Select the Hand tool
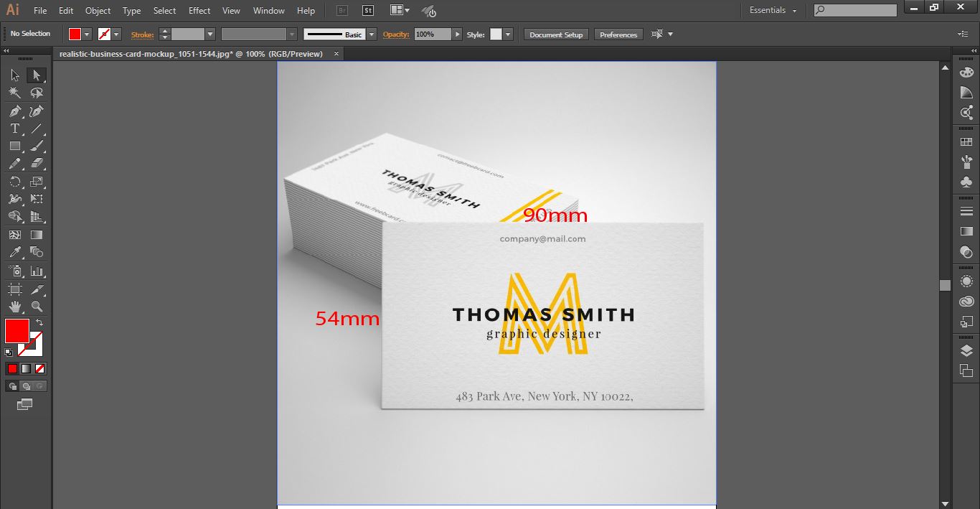The image size is (980, 509). pos(14,307)
